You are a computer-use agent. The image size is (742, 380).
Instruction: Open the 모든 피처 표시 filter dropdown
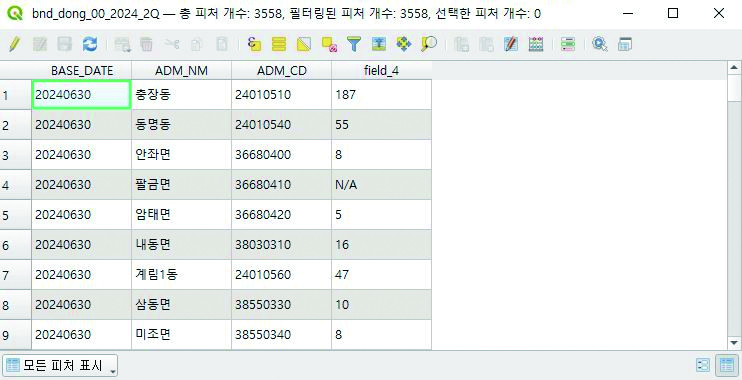tap(60, 365)
